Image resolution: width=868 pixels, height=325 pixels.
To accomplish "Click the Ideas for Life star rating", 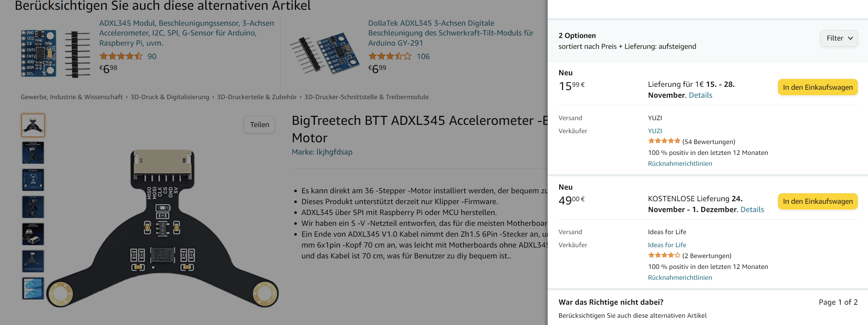I will point(664,256).
